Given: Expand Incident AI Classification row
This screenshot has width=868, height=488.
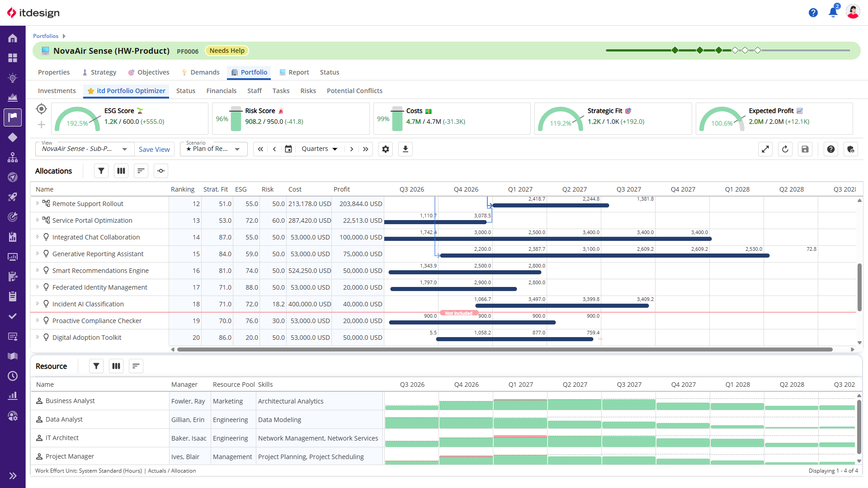Looking at the screenshot, I should click(x=38, y=304).
